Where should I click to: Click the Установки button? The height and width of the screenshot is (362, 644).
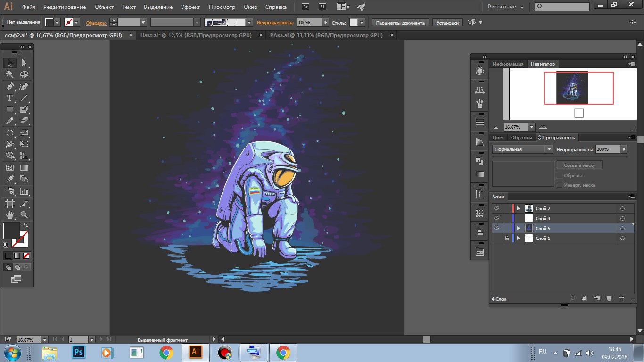click(x=447, y=23)
